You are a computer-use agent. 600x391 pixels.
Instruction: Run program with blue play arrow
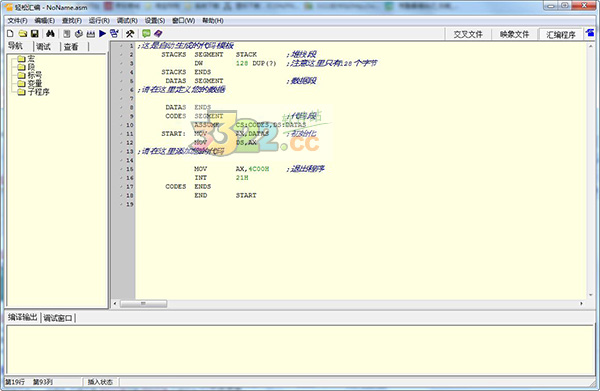pos(102,34)
